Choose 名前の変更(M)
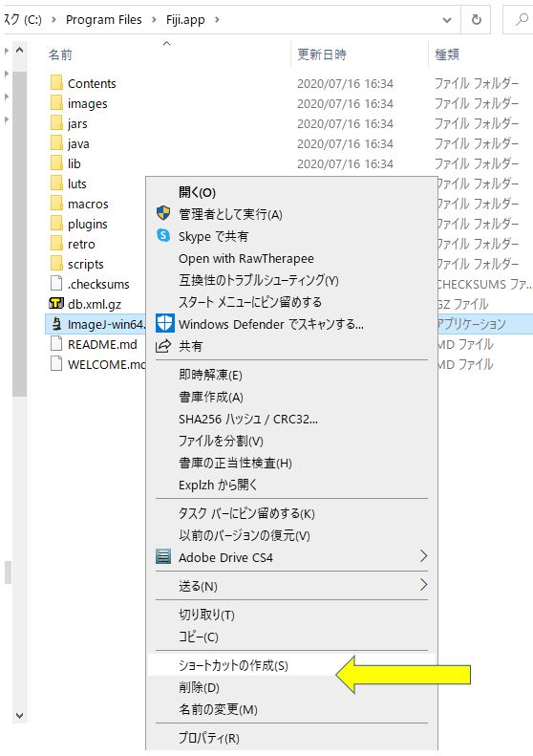Screen dimensions: 533x756 coord(219,709)
